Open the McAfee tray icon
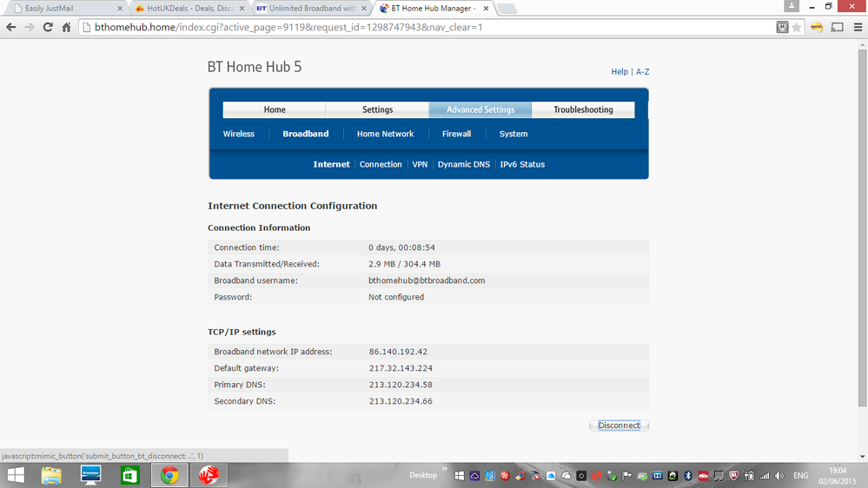 point(733,476)
